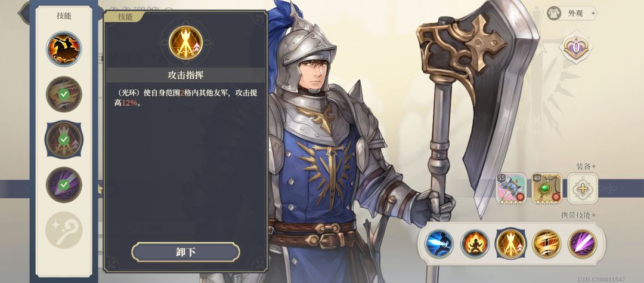Toggle the checked attack command skill
644x283 pixels.
pyautogui.click(x=64, y=139)
